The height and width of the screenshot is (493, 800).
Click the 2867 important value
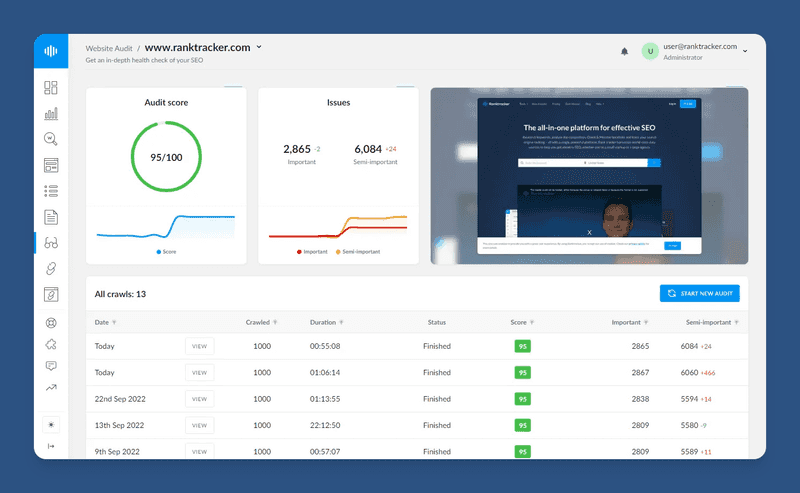pos(640,373)
